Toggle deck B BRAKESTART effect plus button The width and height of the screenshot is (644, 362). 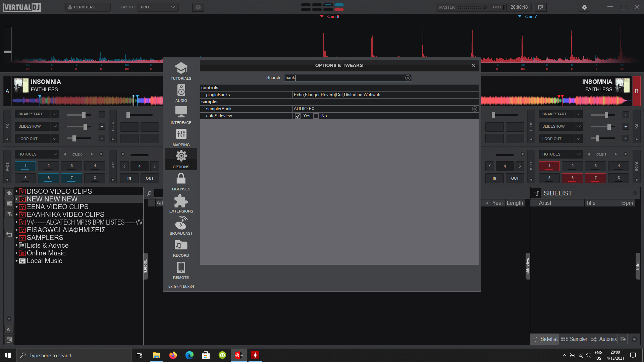(x=626, y=115)
